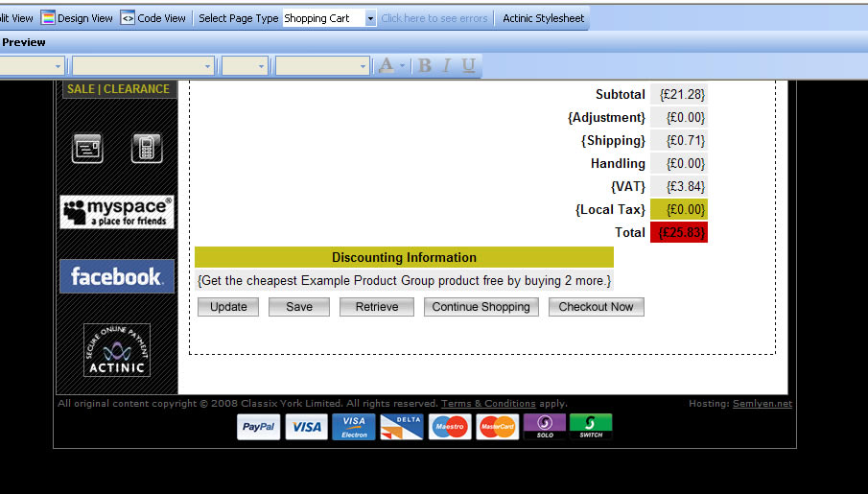Toggle bold text formatting
This screenshot has width=868, height=494.
(x=425, y=65)
